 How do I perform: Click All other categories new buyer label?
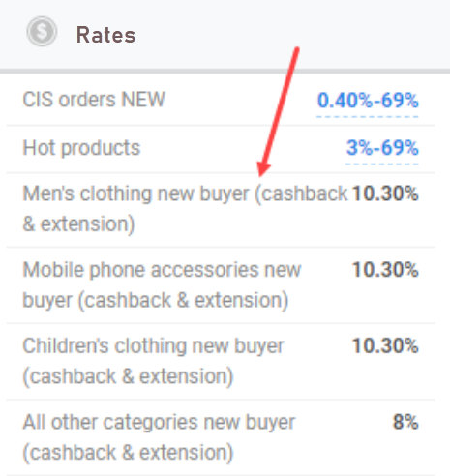[159, 437]
